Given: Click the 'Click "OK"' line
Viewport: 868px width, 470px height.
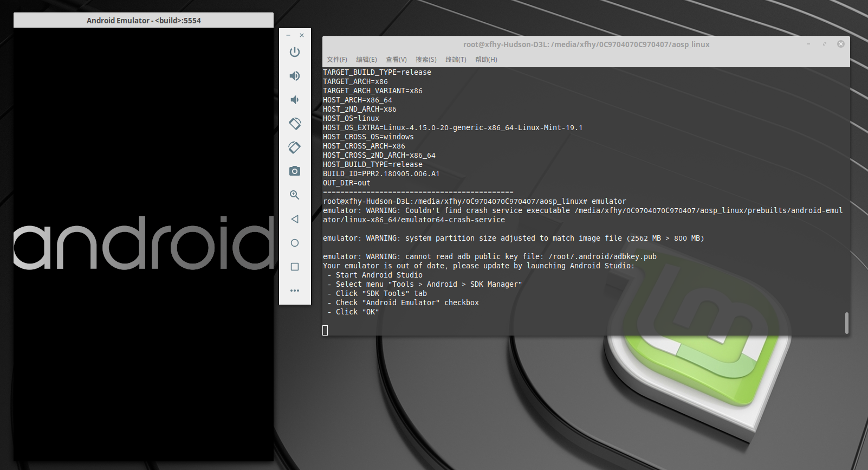Looking at the screenshot, I should 353,312.
